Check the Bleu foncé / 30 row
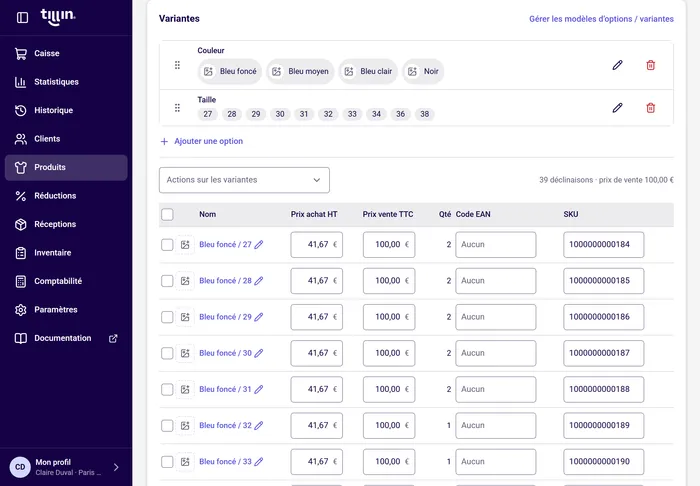The height and width of the screenshot is (486, 700). pyautogui.click(x=167, y=353)
